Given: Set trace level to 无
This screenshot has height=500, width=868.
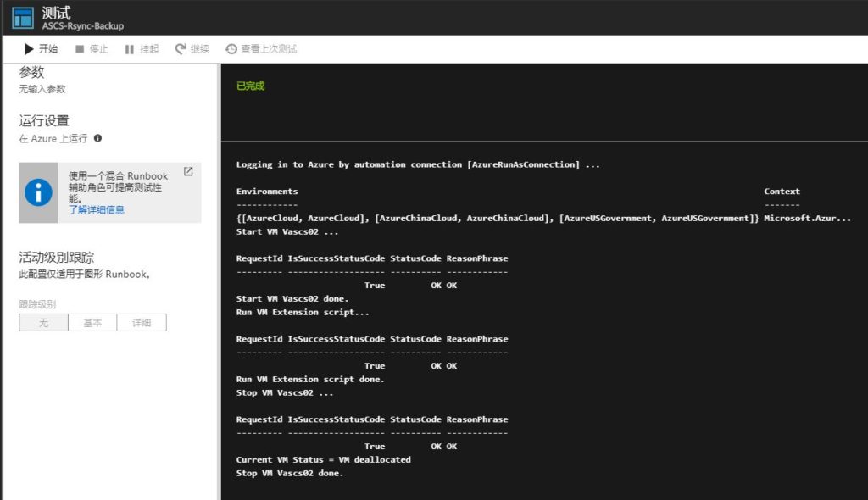Looking at the screenshot, I should click(43, 323).
